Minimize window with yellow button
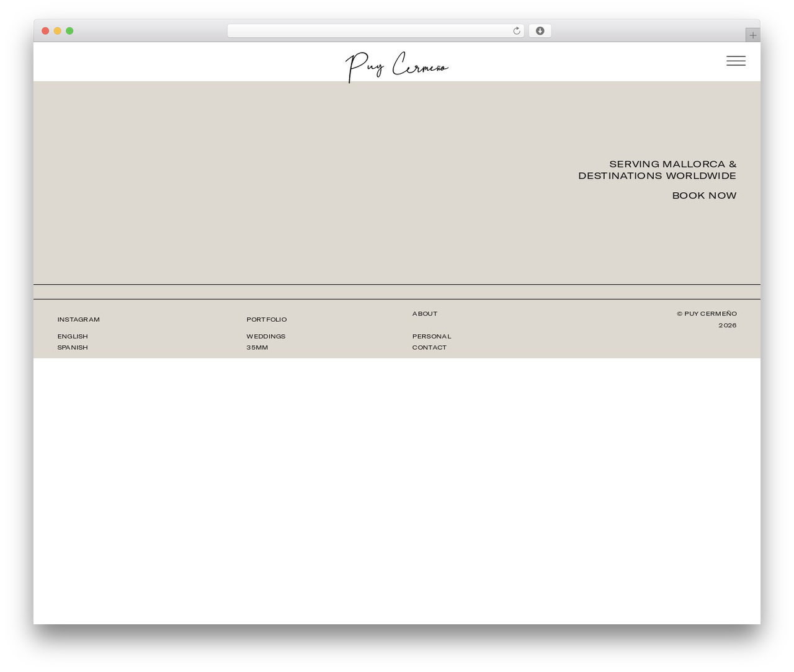794x672 pixels. 58,31
